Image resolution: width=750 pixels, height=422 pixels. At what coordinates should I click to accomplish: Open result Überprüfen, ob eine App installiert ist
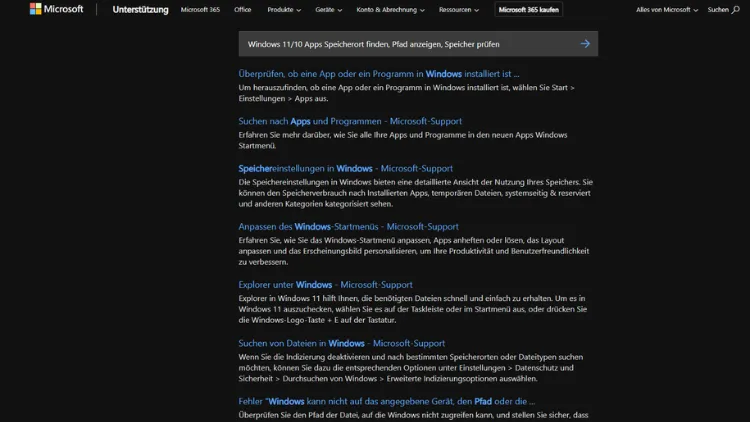(x=379, y=74)
